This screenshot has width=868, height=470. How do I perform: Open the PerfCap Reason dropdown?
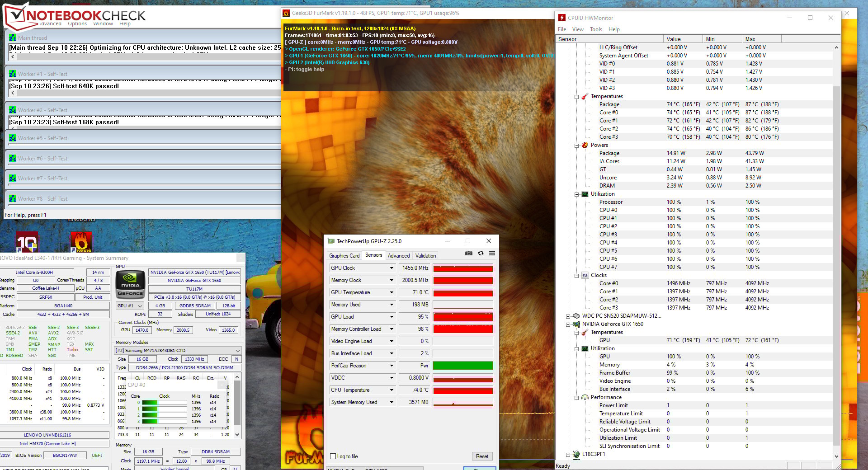[392, 366]
